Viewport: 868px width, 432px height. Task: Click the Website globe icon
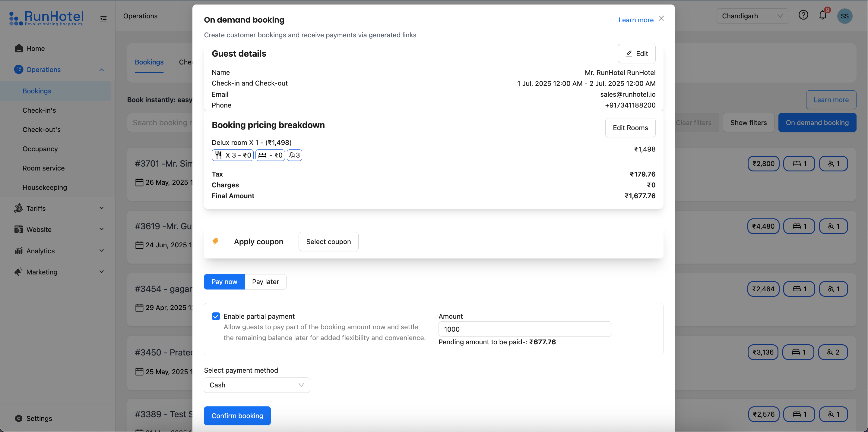point(19,230)
